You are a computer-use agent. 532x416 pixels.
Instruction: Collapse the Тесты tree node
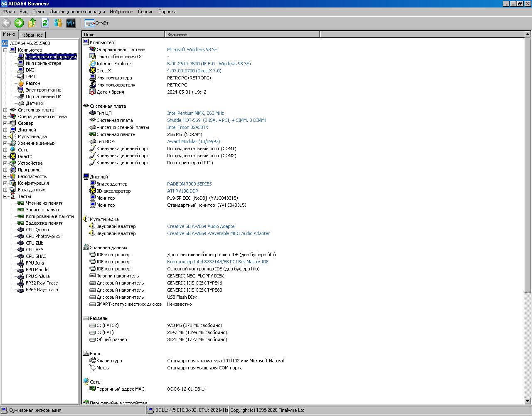(x=5, y=196)
